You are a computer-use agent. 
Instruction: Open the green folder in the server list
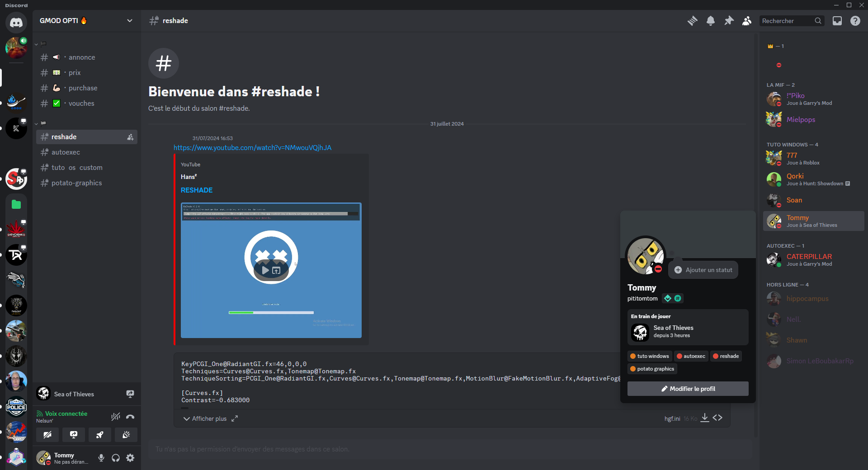pyautogui.click(x=16, y=204)
